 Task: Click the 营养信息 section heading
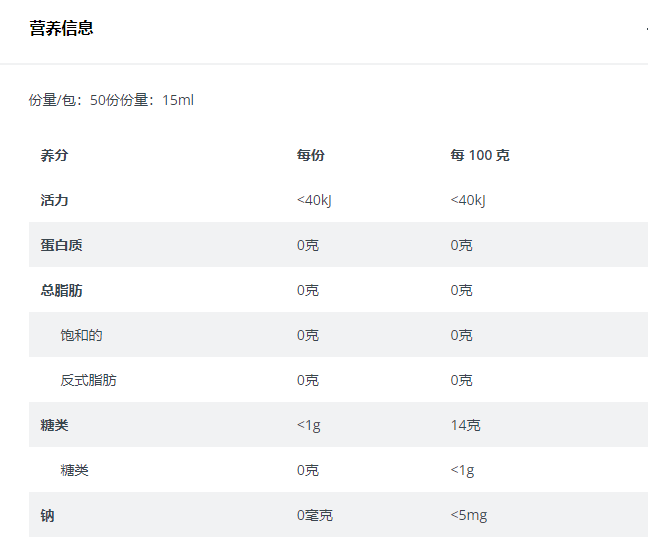pos(61,28)
